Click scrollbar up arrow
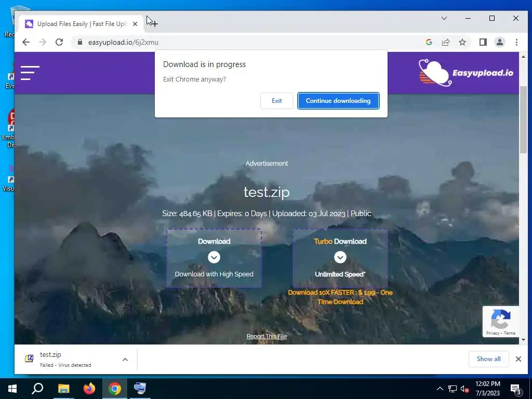Viewport: 532px width, 399px height. [523, 57]
